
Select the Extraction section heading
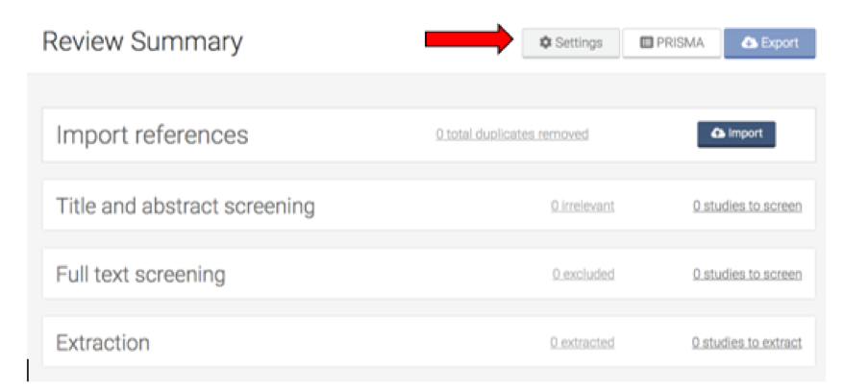[x=103, y=343]
